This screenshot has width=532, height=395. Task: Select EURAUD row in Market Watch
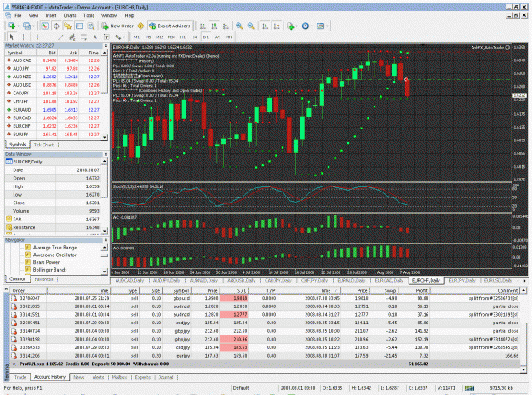pyautogui.click(x=54, y=110)
